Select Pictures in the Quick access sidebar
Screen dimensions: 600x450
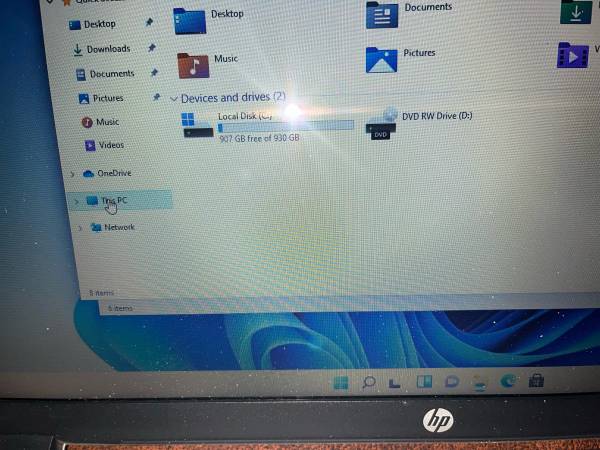107,98
